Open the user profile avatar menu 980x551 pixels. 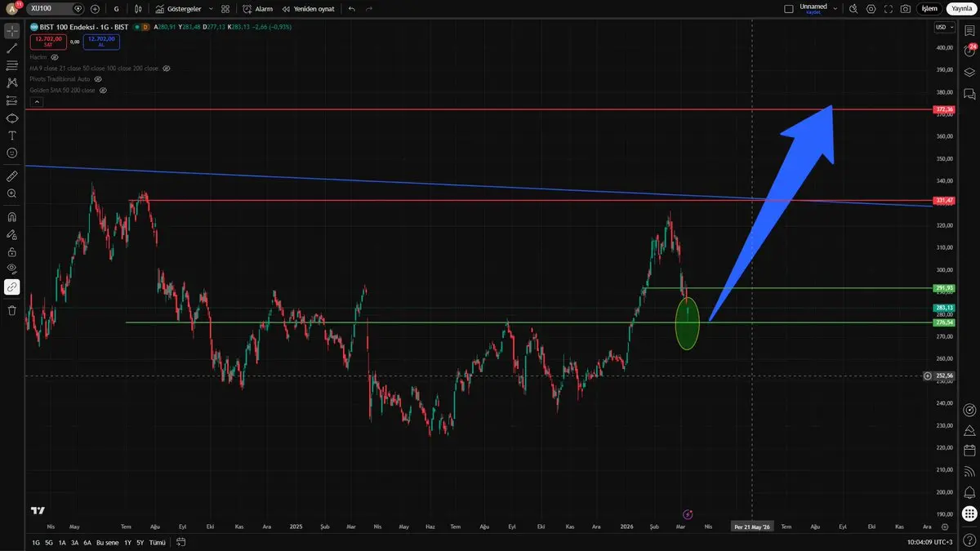[x=13, y=8]
